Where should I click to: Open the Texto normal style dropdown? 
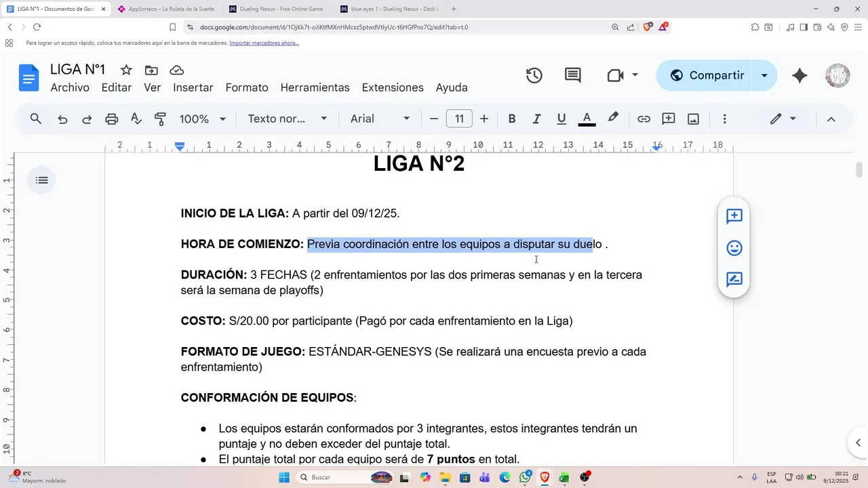click(x=288, y=119)
